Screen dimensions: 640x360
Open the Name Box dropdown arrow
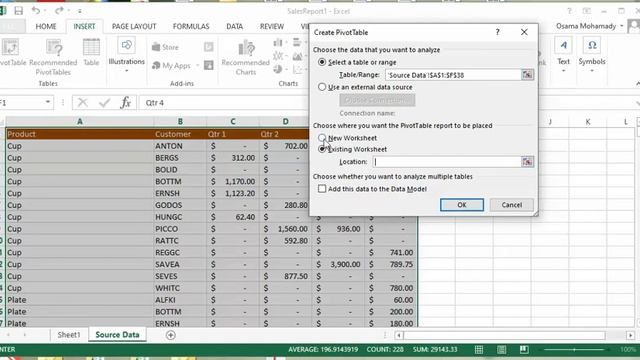(x=48, y=102)
